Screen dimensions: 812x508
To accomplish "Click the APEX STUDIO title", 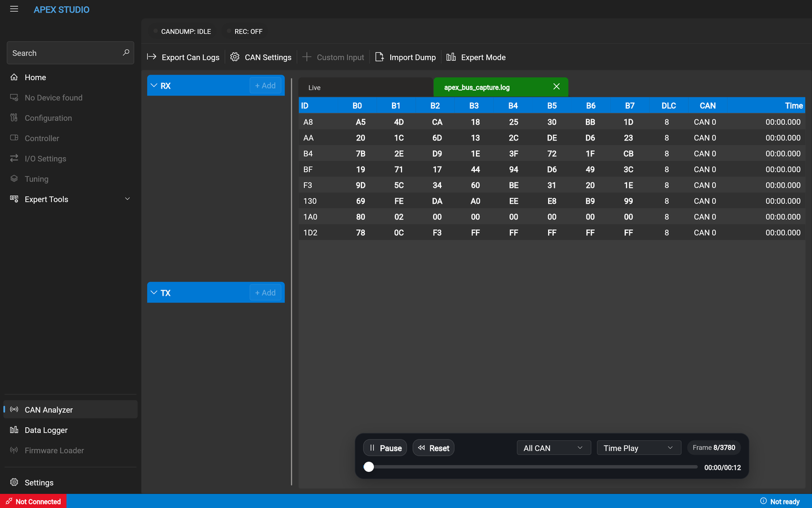I will (x=61, y=10).
